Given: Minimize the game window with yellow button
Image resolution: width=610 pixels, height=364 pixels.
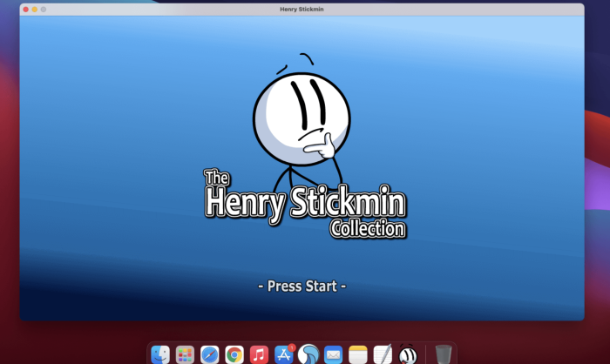Looking at the screenshot, I should tap(35, 9).
